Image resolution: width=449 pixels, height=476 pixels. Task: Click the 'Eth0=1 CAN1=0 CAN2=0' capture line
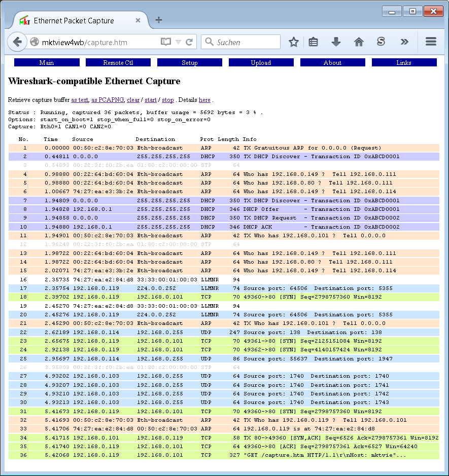click(76, 127)
